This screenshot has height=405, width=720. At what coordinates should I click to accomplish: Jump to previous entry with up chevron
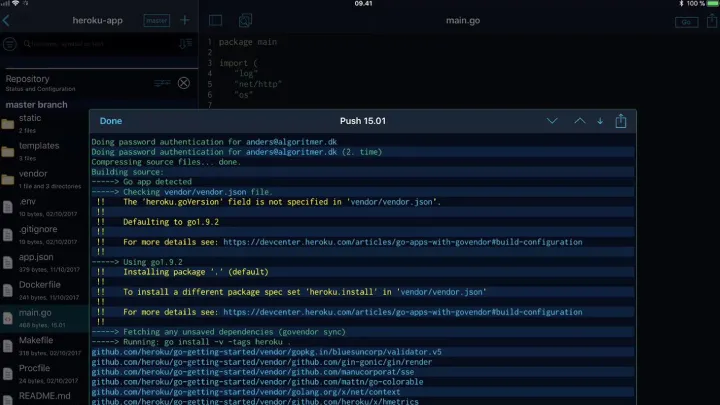[579, 121]
